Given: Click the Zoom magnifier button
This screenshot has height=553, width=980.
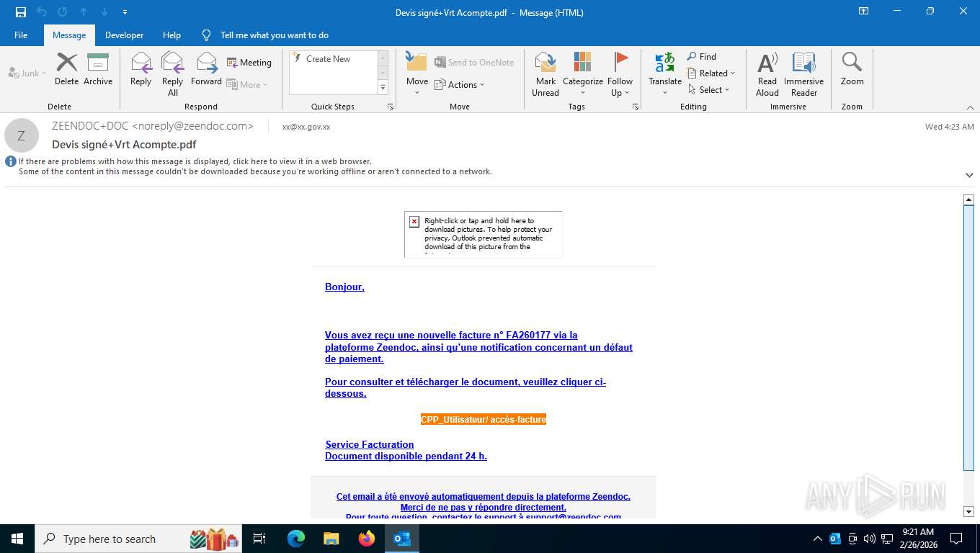Looking at the screenshot, I should [852, 69].
